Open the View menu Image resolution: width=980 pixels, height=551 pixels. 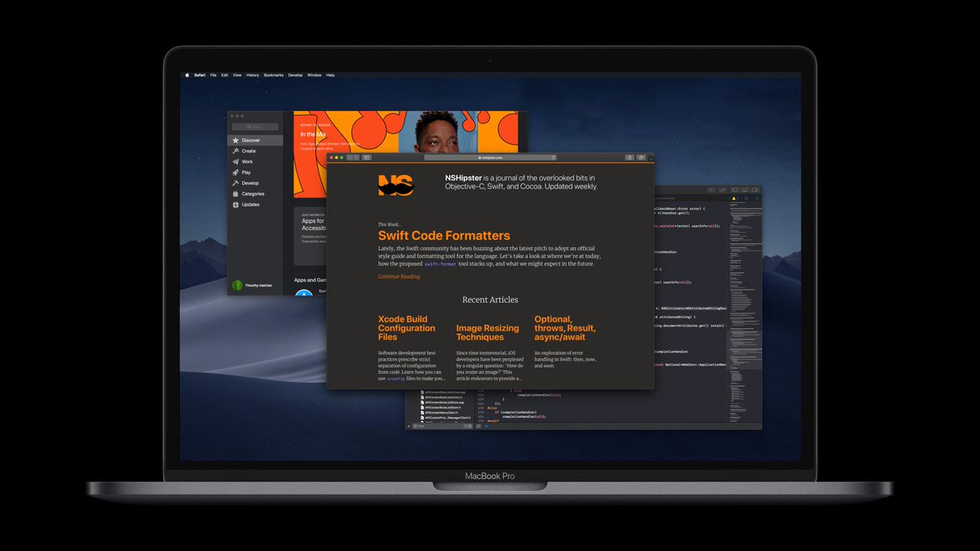point(237,75)
